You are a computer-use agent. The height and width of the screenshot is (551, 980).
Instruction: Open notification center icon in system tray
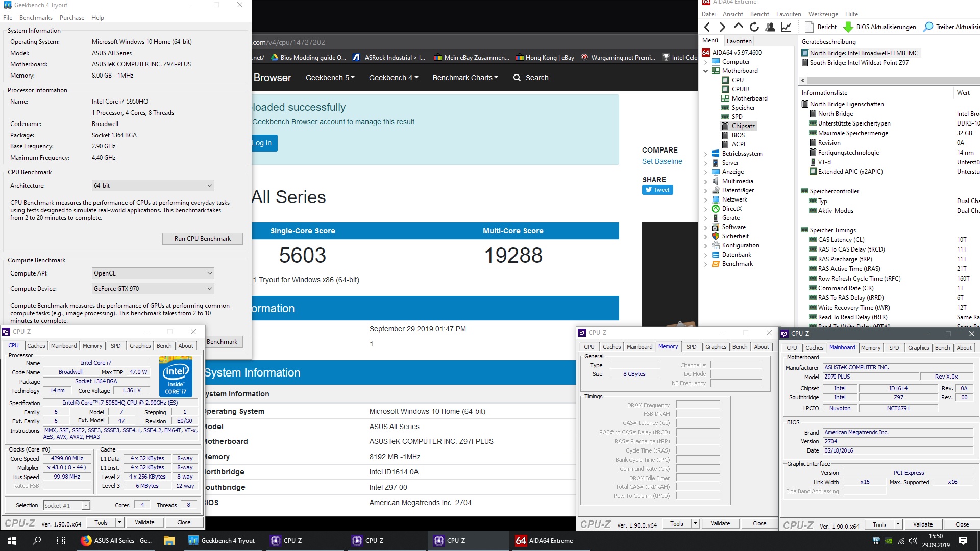963,540
